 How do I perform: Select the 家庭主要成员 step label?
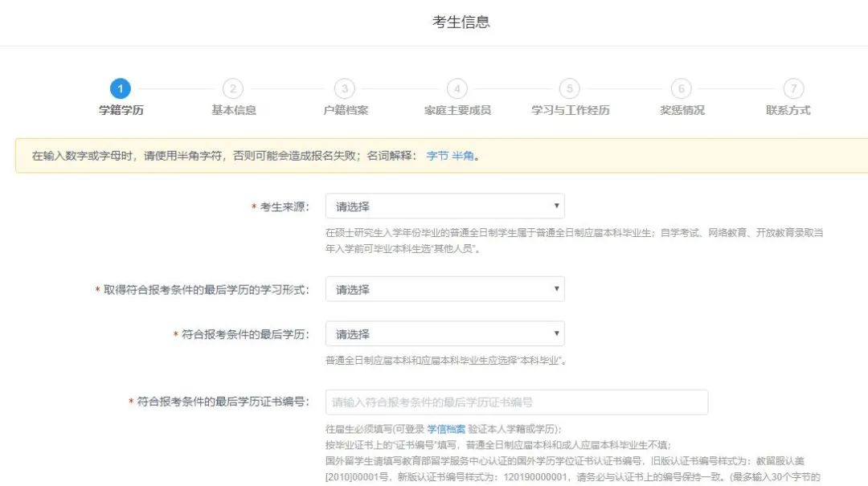(457, 111)
